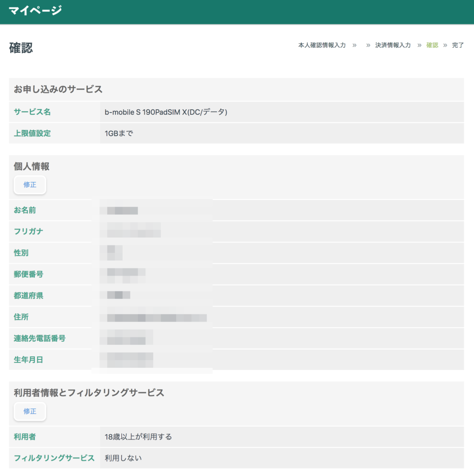Click the green 確認 breadcrumb step
The height and width of the screenshot is (476, 474).
pyautogui.click(x=432, y=45)
